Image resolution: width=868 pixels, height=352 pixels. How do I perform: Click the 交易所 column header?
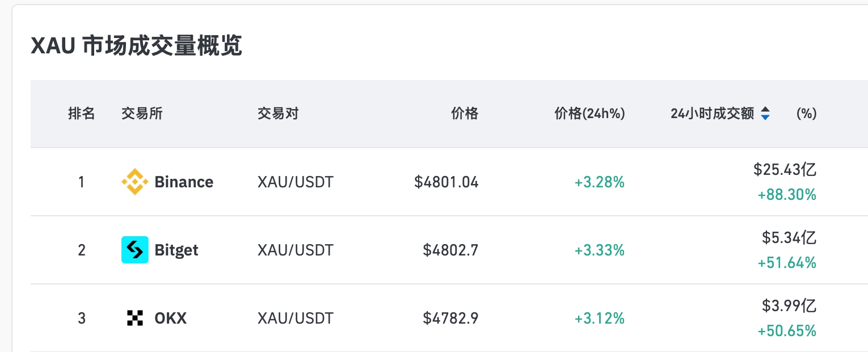coord(142,114)
